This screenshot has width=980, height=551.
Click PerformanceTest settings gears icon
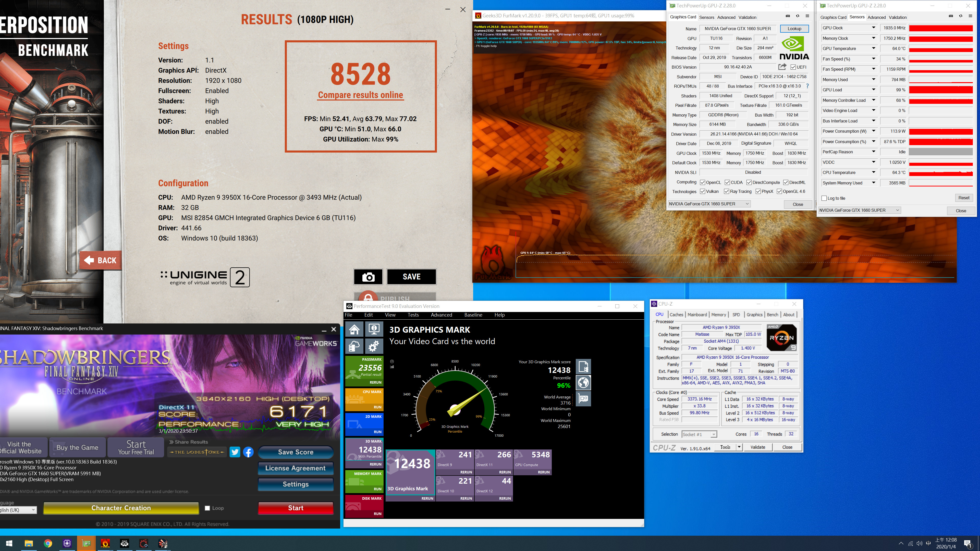(374, 346)
